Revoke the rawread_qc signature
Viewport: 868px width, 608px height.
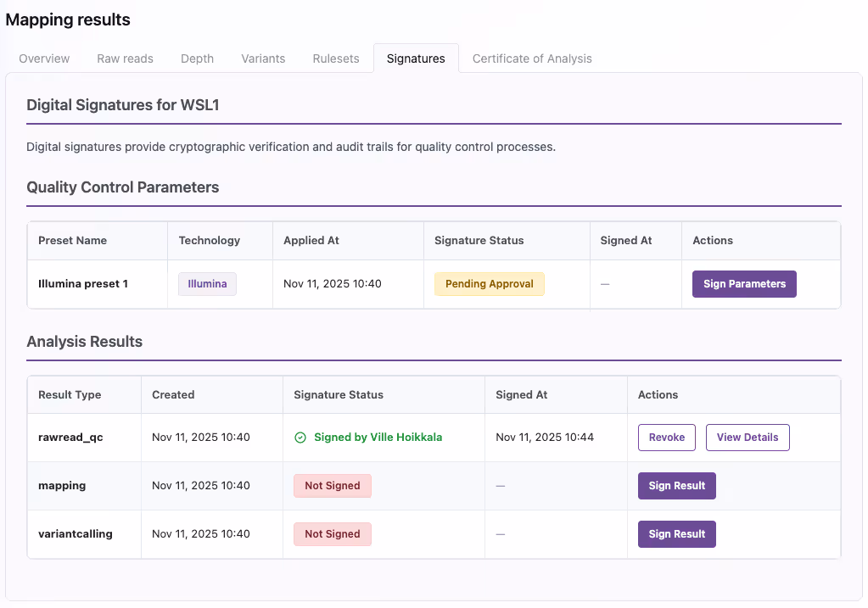667,438
